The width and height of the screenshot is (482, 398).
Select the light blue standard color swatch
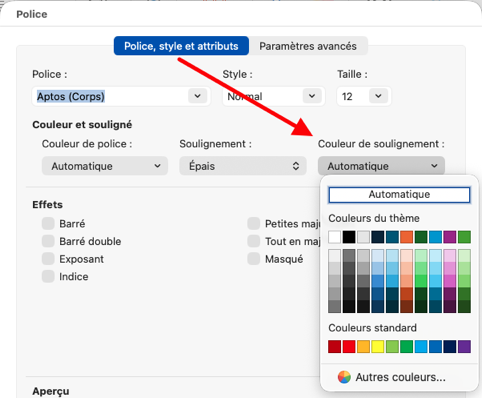pos(421,347)
